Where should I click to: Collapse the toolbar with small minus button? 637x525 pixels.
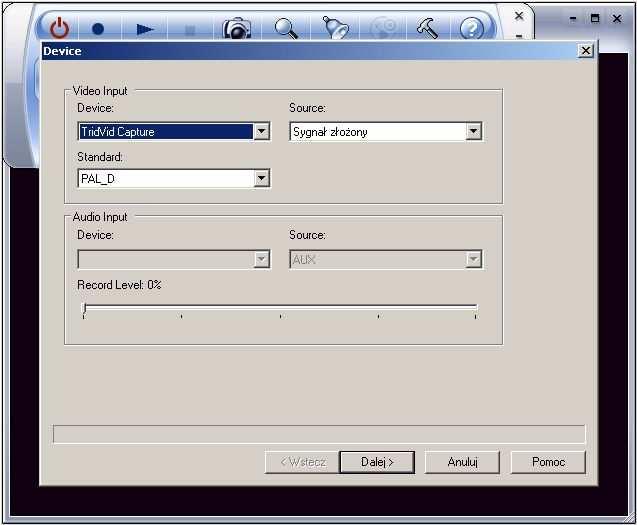[519, 36]
